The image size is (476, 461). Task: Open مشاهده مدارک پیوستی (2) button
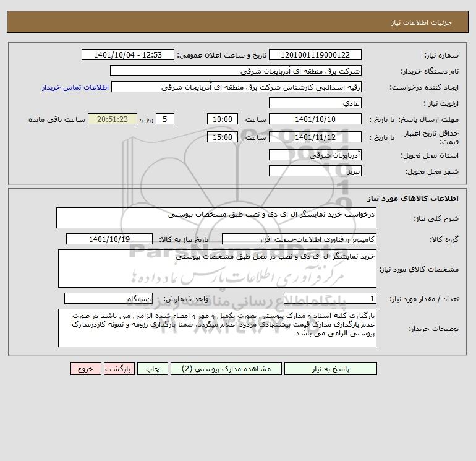click(x=226, y=368)
